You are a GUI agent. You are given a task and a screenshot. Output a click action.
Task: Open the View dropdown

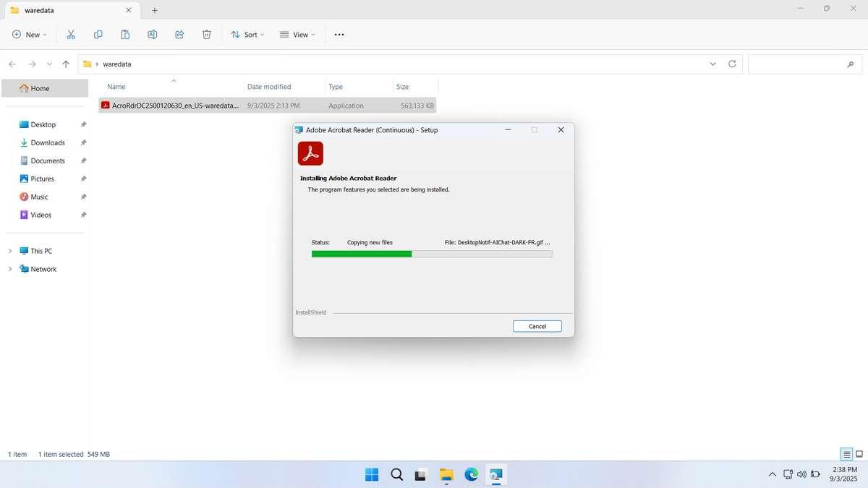297,34
